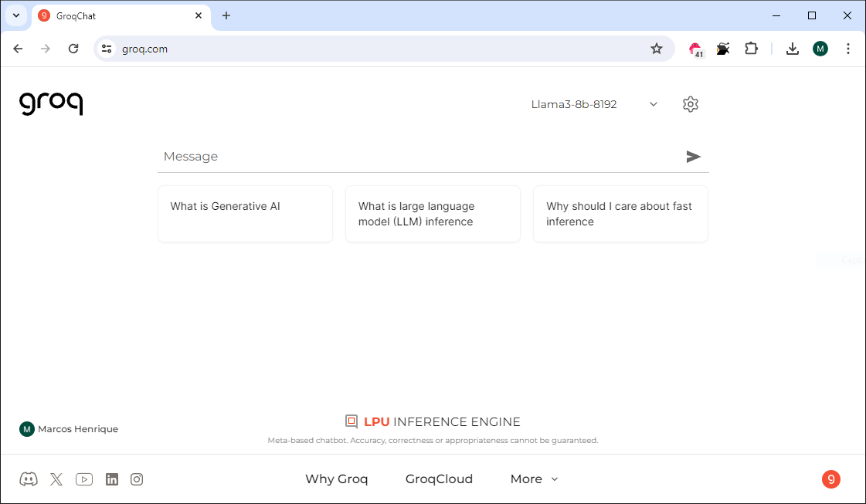Reload the groq.com page
The image size is (866, 504).
(x=73, y=49)
